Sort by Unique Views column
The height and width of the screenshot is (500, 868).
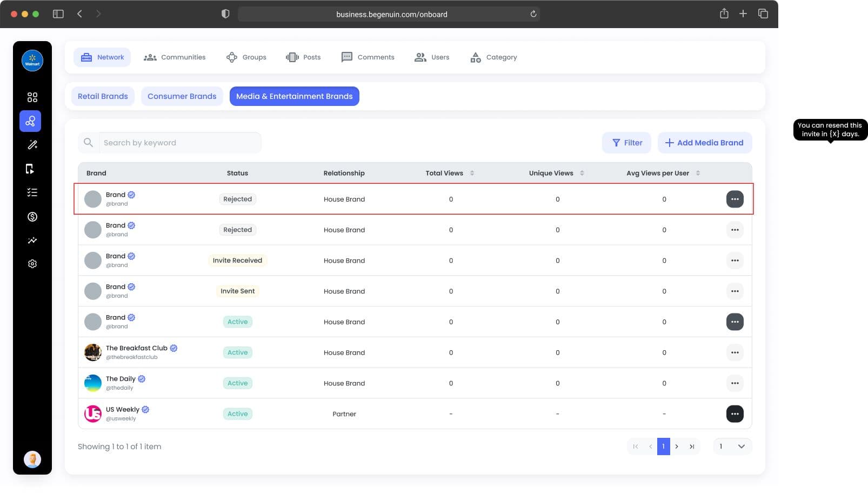[x=582, y=173]
